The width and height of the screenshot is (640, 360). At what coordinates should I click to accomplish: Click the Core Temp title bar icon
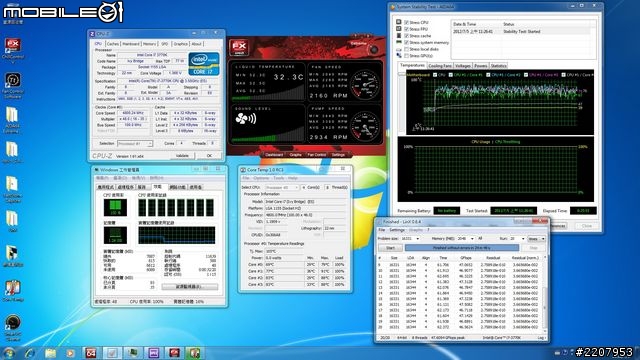point(243,169)
